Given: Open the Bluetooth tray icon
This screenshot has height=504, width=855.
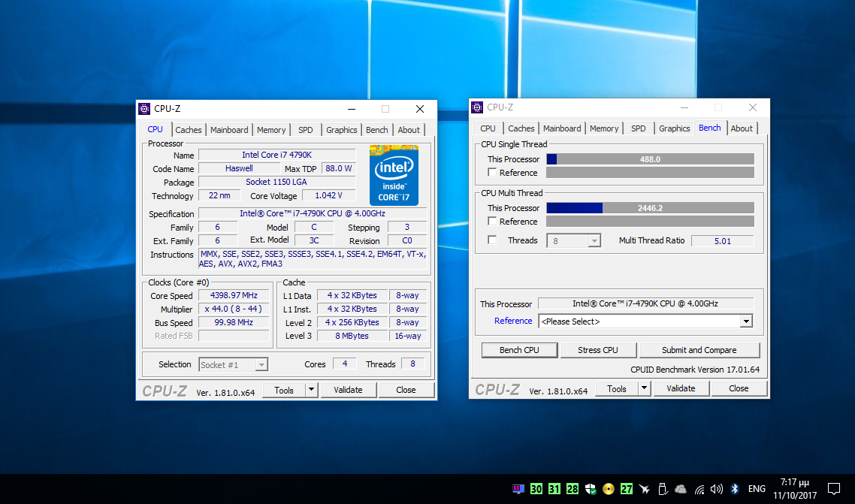Looking at the screenshot, I should coord(735,489).
